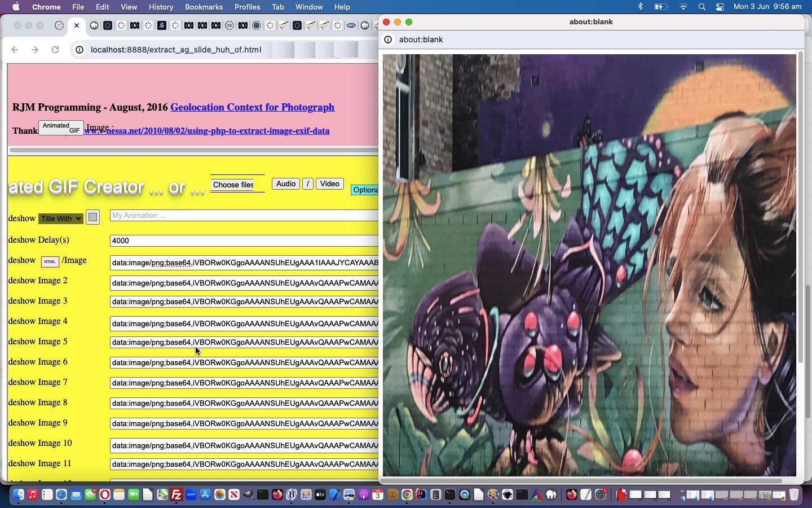Reload the localhost page
Viewport: 812px width, 508px height.
[x=55, y=50]
